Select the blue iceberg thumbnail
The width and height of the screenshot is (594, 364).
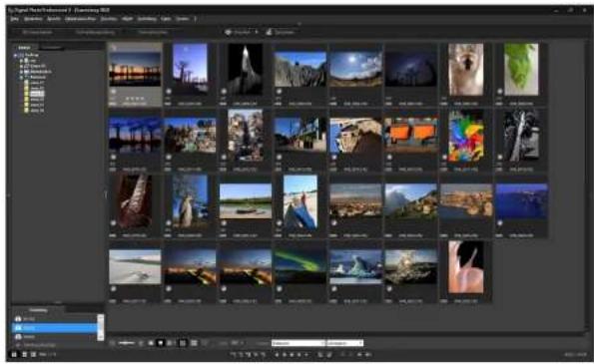(355, 266)
